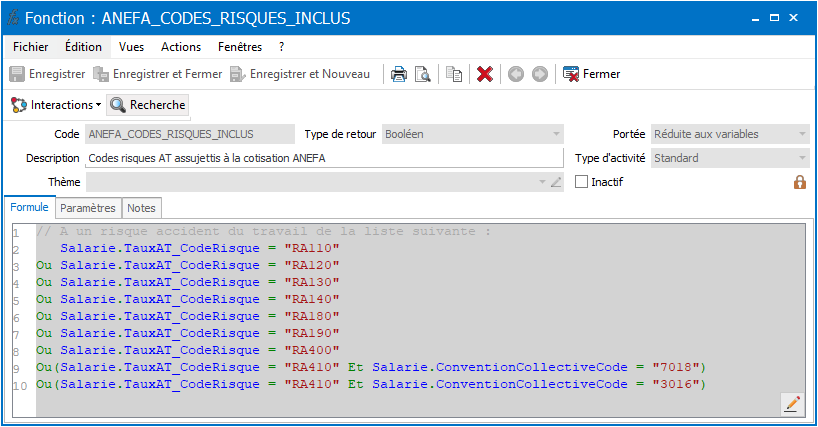Open the Vues menu
Viewport: 818px width, 427px height.
tap(131, 47)
